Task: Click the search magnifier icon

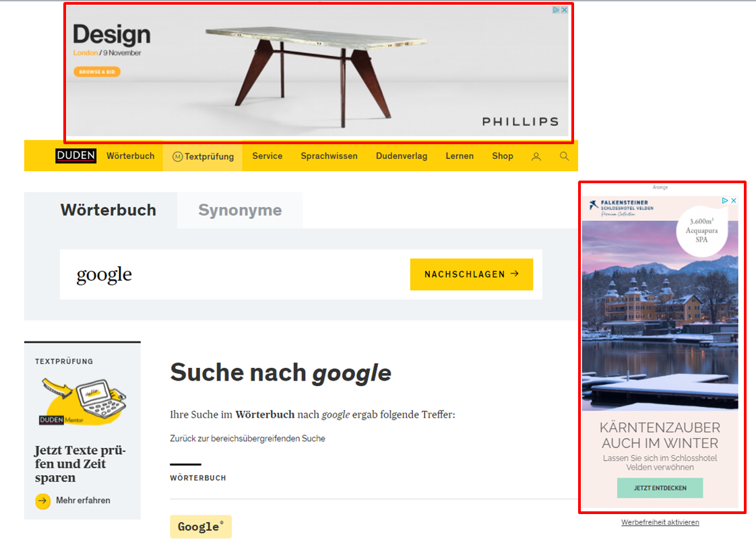Action: (x=563, y=156)
